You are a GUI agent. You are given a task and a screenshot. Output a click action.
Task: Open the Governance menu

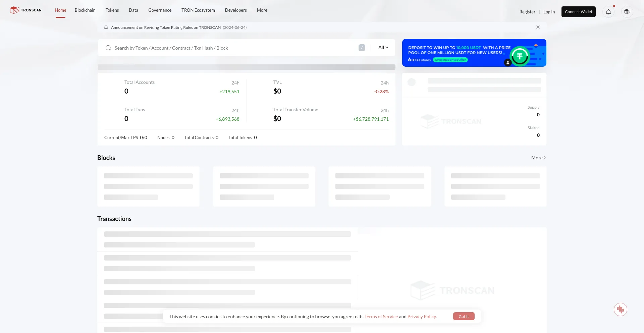click(160, 10)
